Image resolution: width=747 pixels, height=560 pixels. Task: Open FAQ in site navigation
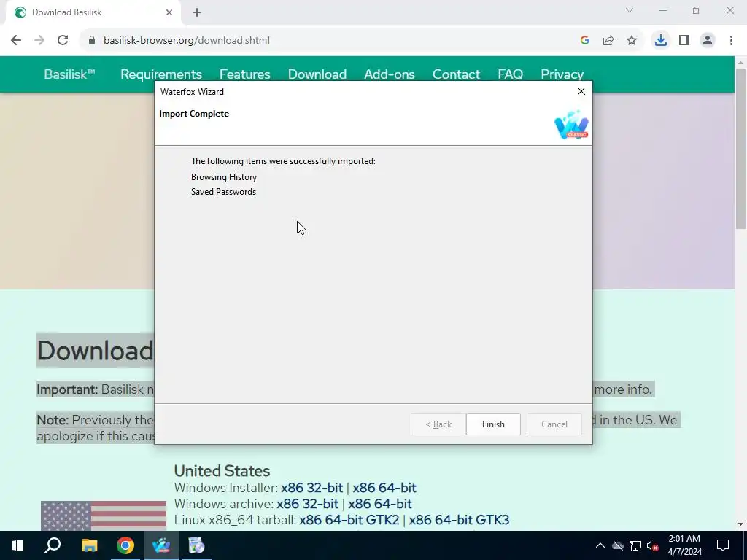tap(510, 74)
